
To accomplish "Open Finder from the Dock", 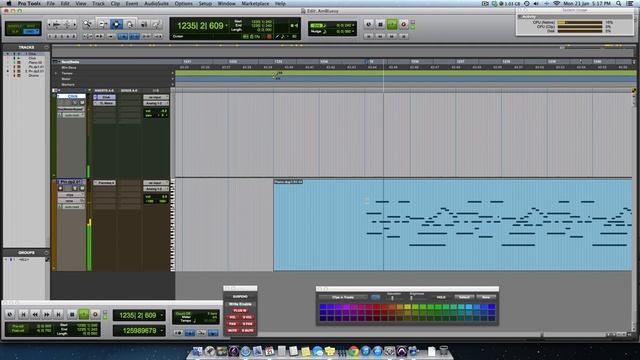I will point(197,351).
